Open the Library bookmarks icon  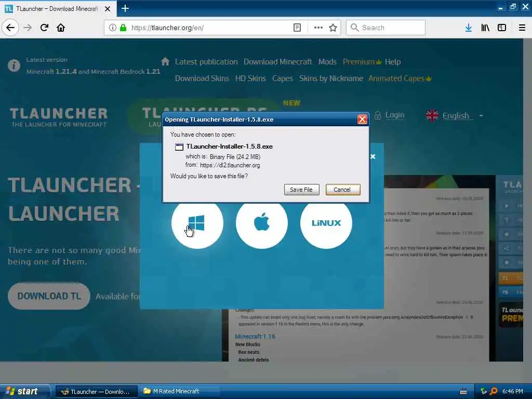point(485,28)
